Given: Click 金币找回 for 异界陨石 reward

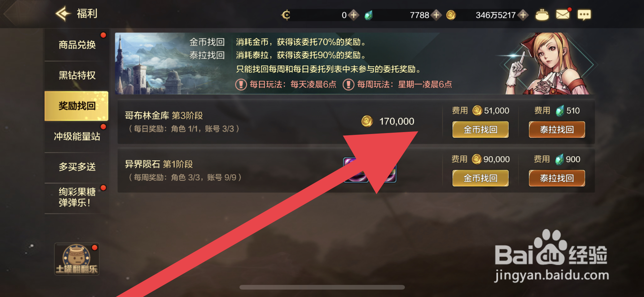Looking at the screenshot, I should pos(480,178).
